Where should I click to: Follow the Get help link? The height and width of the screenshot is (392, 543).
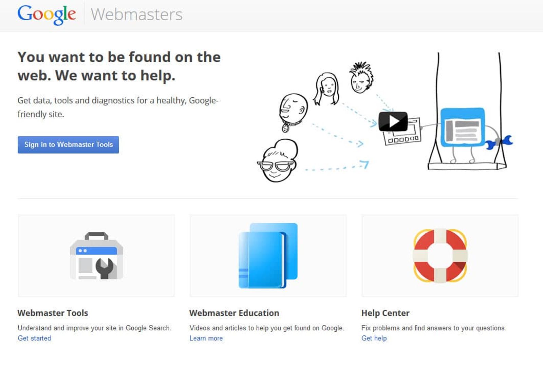pos(374,338)
